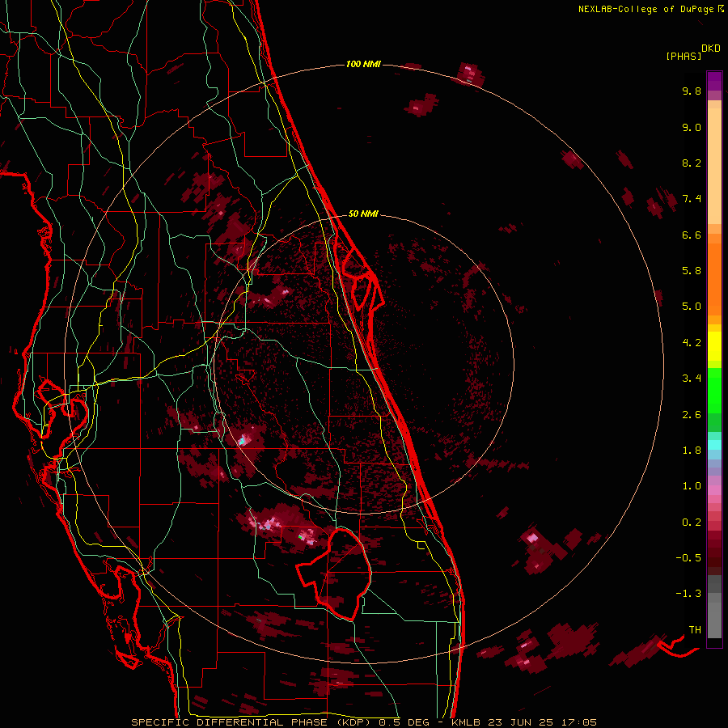Viewport: 728px width, 728px height.
Task: Click the 1.0 value on color scale
Action: tap(692, 486)
